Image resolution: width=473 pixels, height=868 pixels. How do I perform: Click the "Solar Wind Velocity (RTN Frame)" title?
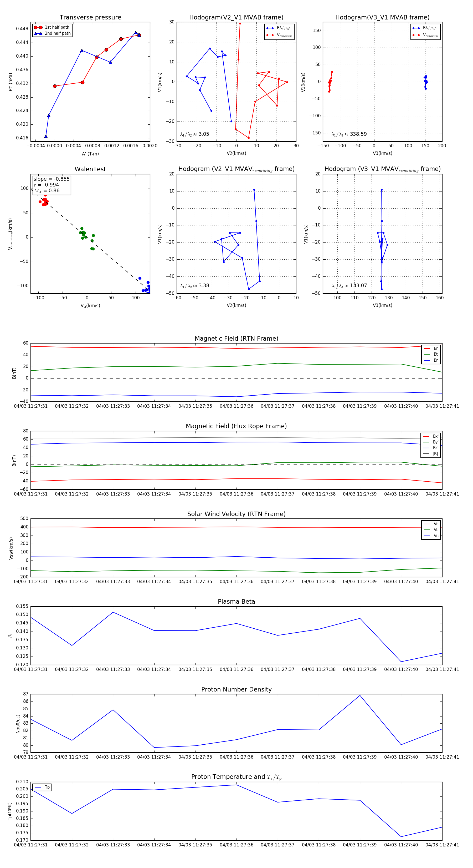pyautogui.click(x=236, y=514)
